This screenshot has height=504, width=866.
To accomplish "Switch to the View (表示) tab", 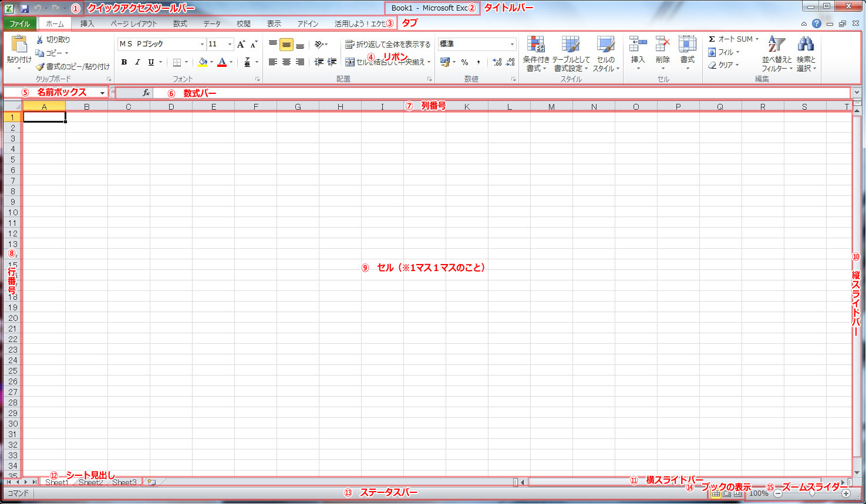I will (x=274, y=24).
